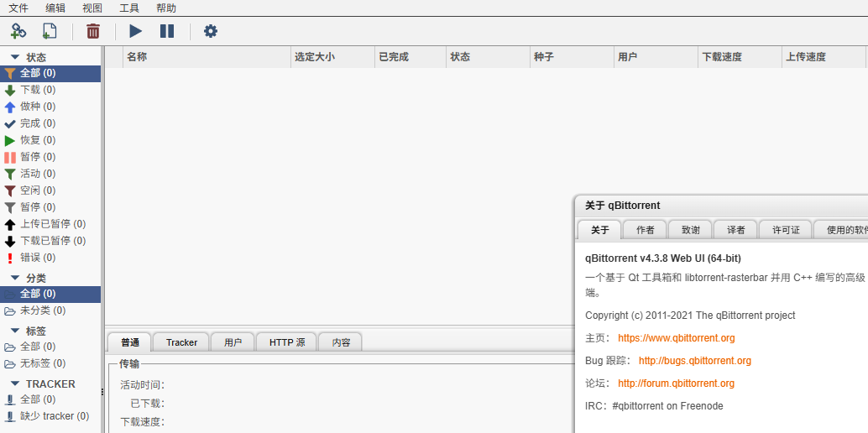This screenshot has width=868, height=433.
Task: Collapse the TRACKER section
Action: tap(15, 383)
